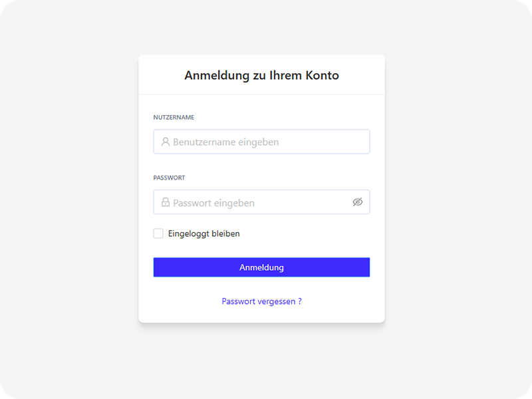Open the "Passwort vergessen ?" link
This screenshot has width=532, height=399.
261,301
